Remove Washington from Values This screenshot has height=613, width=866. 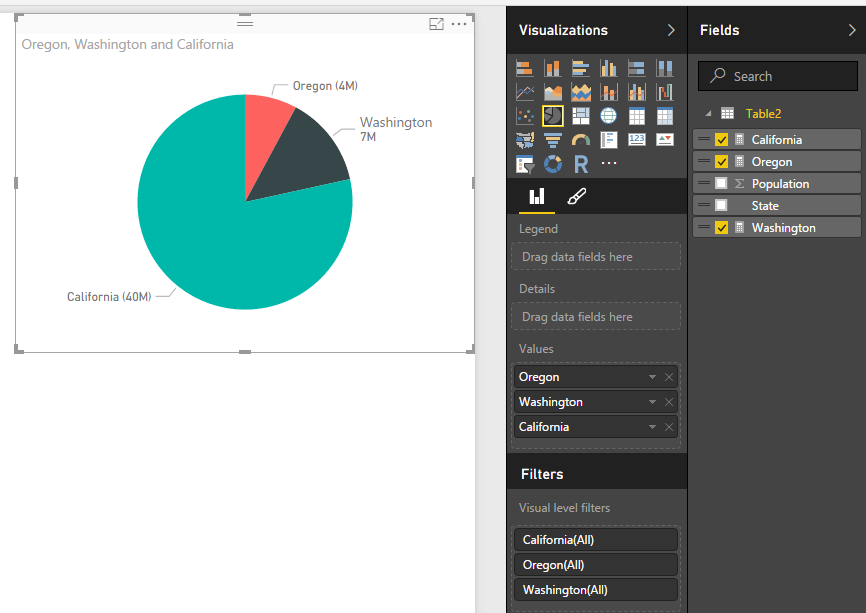coord(669,401)
